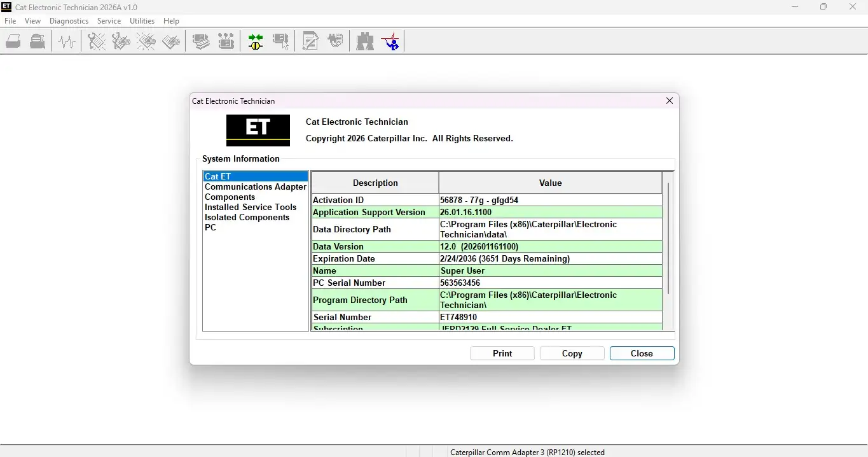
Task: Click the Close button in the dialog
Action: point(642,353)
